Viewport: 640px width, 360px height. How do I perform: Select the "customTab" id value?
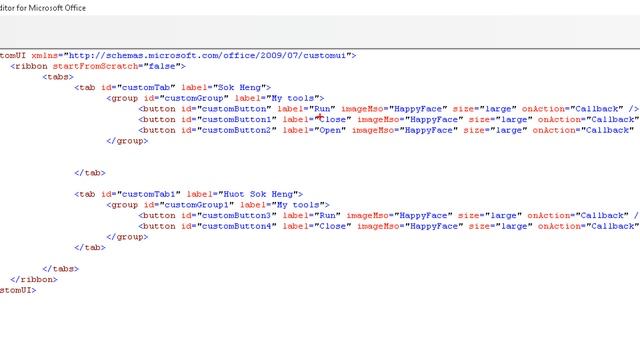pos(146,87)
